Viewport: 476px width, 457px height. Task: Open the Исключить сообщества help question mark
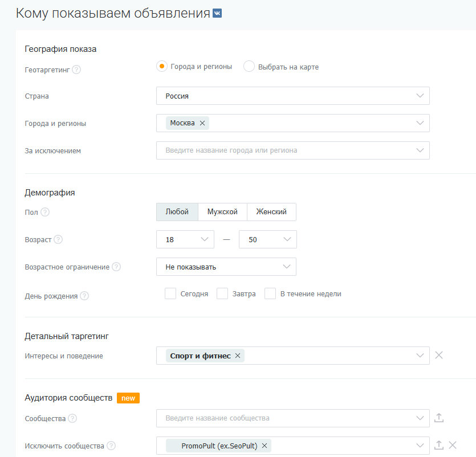pos(111,446)
